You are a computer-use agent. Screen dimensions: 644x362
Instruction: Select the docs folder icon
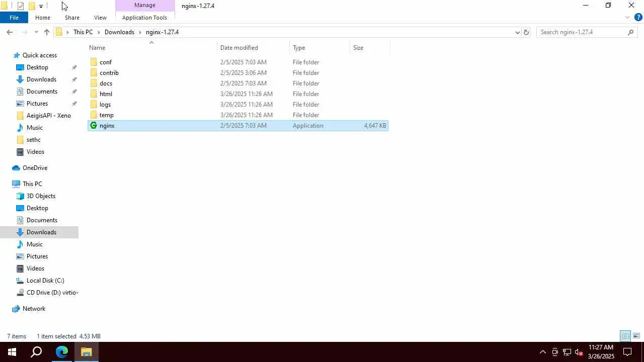(94, 83)
